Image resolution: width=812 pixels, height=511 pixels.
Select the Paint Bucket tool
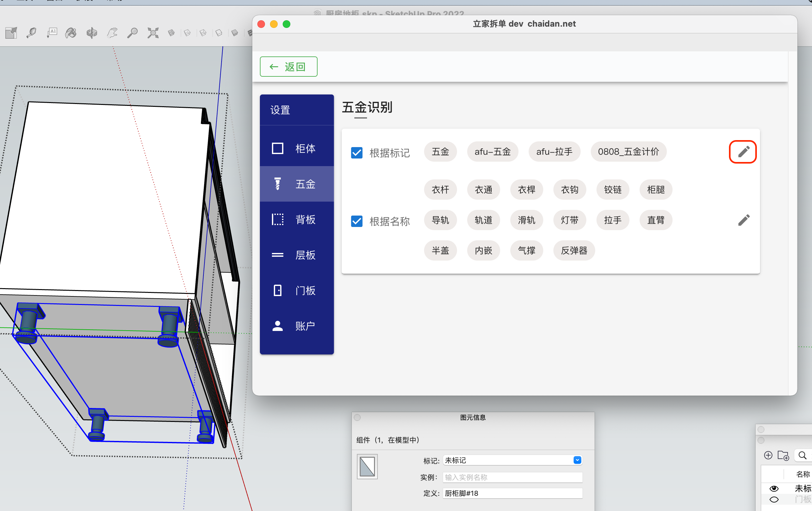(71, 33)
